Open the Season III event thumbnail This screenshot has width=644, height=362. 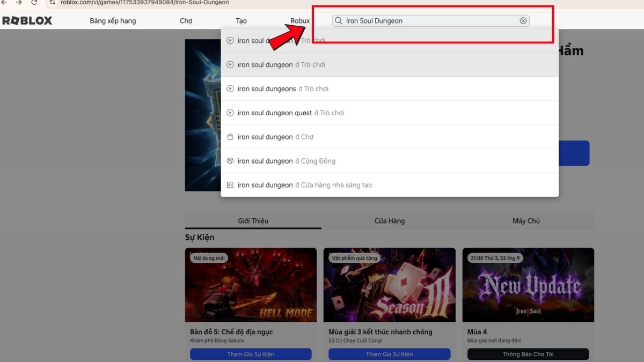pyautogui.click(x=390, y=285)
